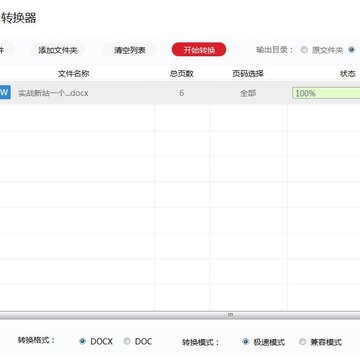This screenshot has height=360, width=360.
Task: Select 兼容模式 conversion mode
Action: coord(302,342)
